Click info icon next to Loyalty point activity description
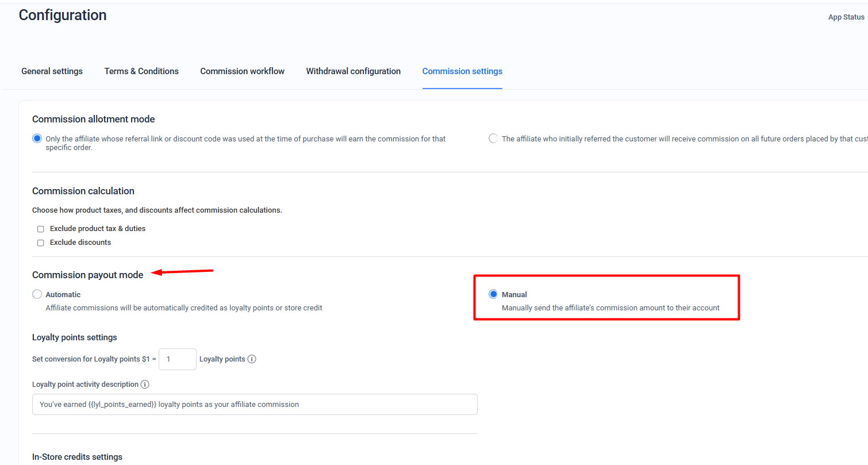Screen dimensions: 868x465 (x=145, y=384)
